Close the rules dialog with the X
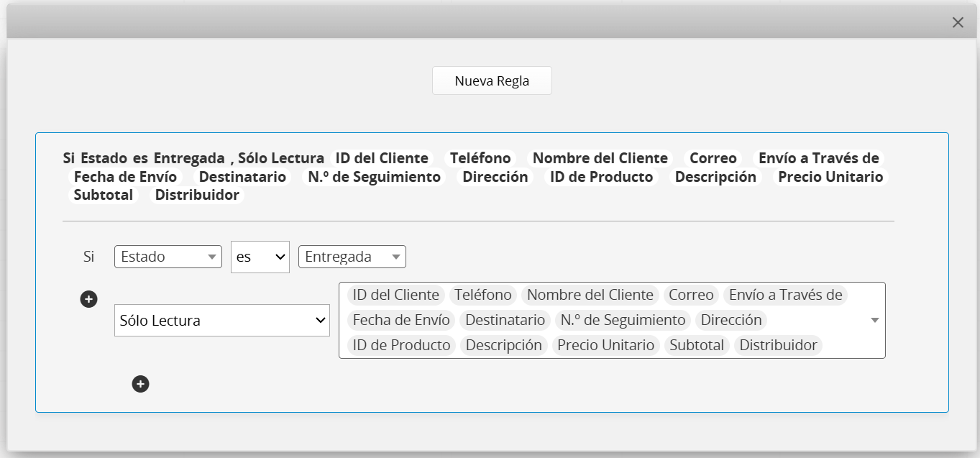Screen dimensions: 980x458 (x=958, y=22)
